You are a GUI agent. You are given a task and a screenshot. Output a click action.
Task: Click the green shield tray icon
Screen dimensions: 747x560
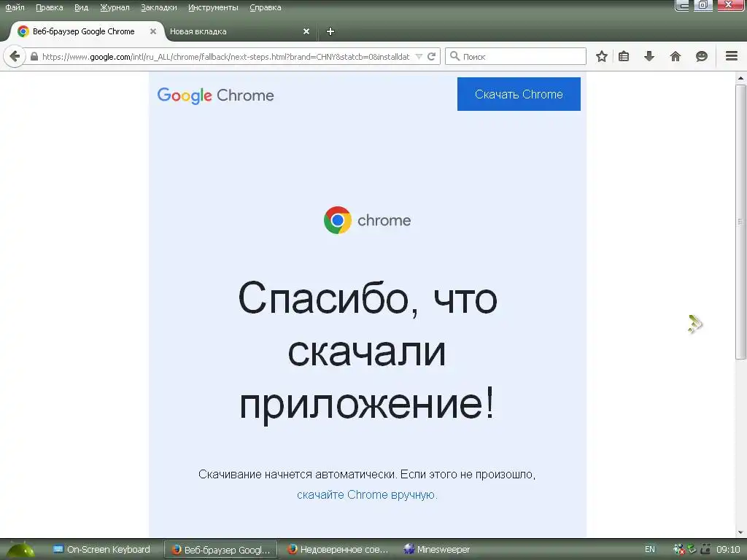pyautogui.click(x=692, y=549)
